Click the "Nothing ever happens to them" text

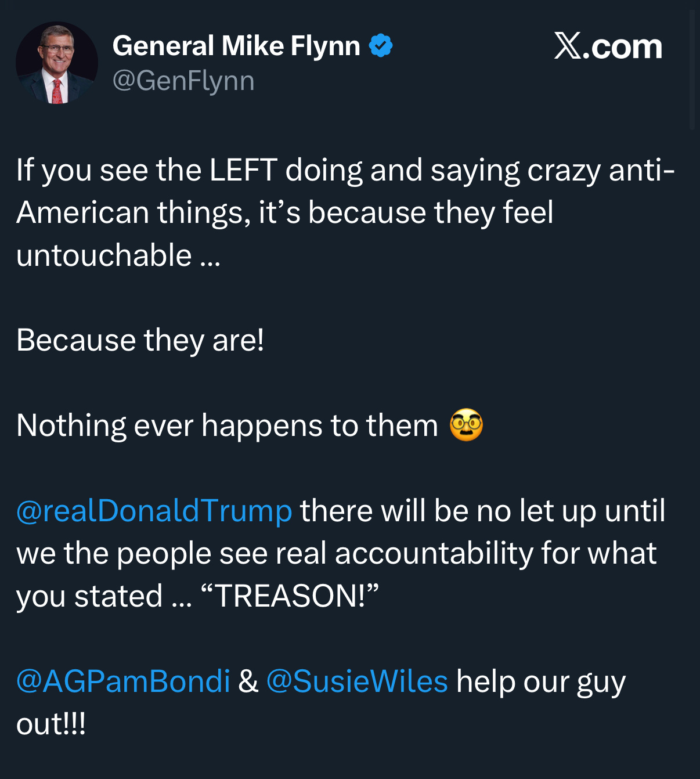pyautogui.click(x=227, y=425)
